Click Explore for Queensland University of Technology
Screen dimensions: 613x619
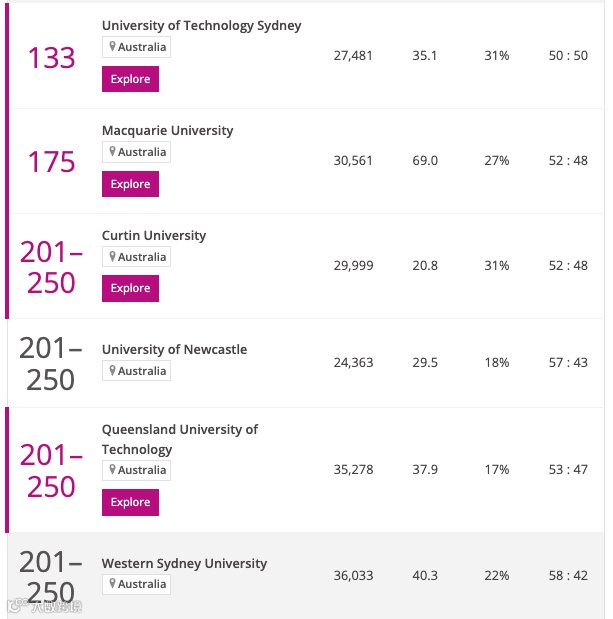click(130, 502)
